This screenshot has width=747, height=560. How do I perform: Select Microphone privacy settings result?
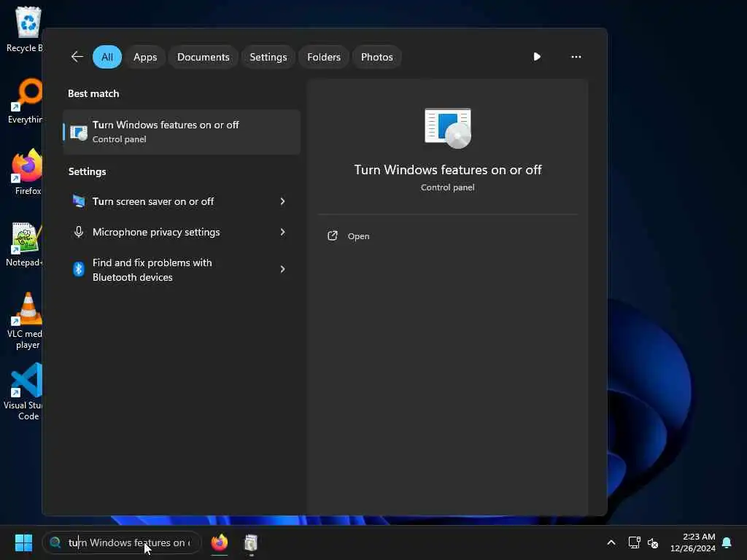[x=182, y=232]
